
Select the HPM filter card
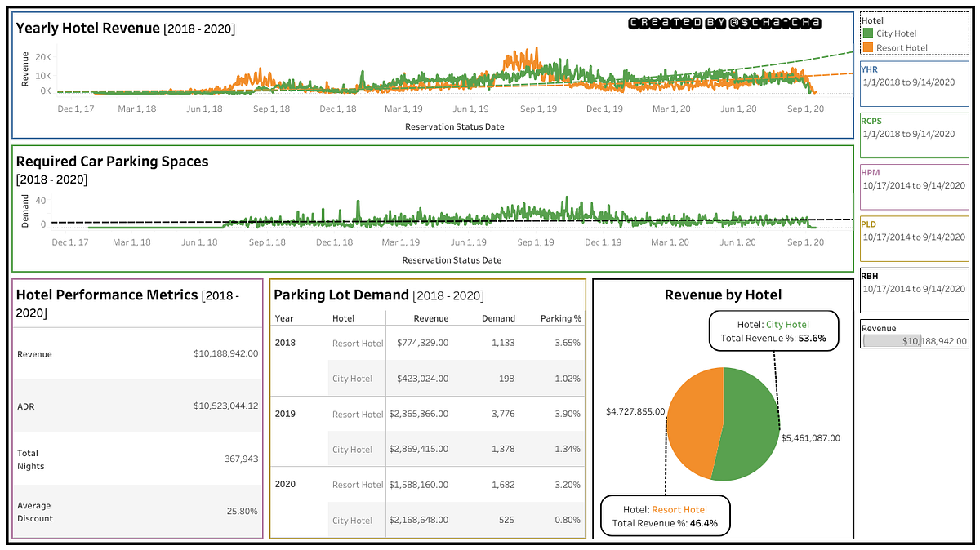click(913, 187)
